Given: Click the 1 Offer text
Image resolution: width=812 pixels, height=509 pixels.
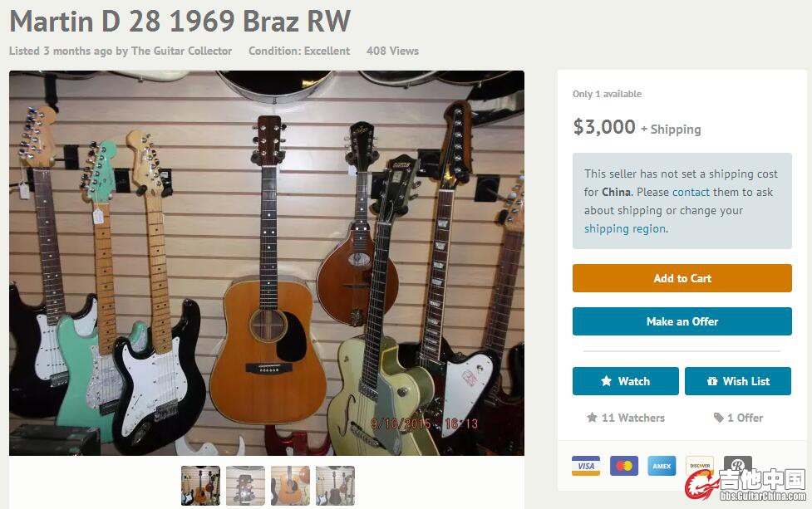Looking at the screenshot, I should tap(745, 418).
